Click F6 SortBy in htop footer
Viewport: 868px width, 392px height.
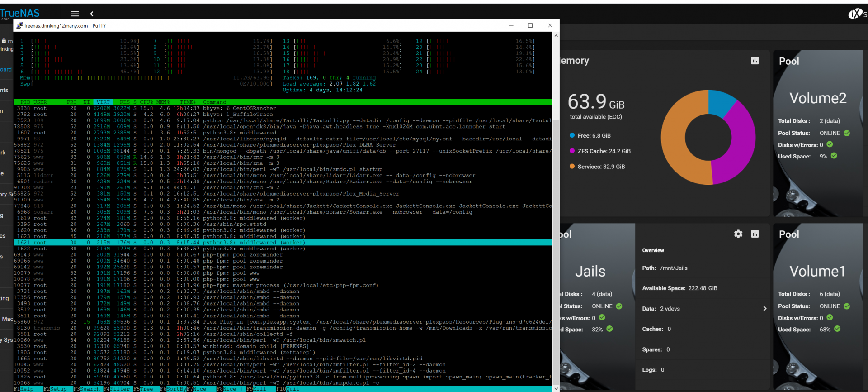(173, 389)
